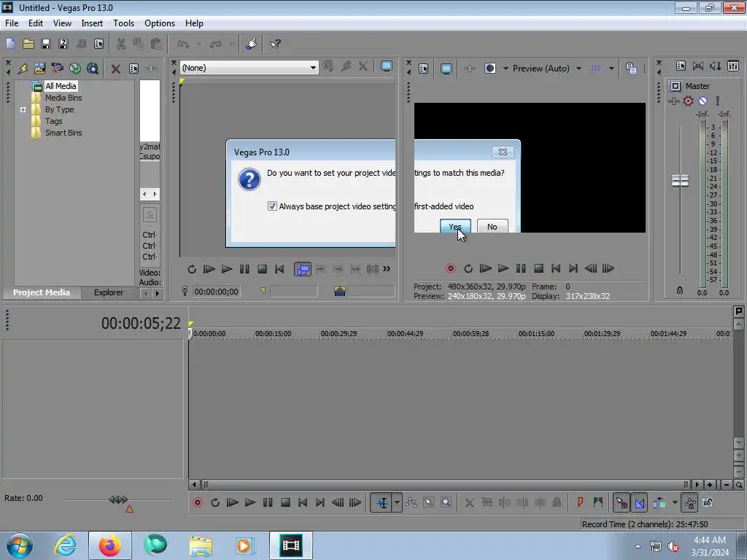
Task: Click Master bus Solo exclamation icon
Action: tap(718, 101)
